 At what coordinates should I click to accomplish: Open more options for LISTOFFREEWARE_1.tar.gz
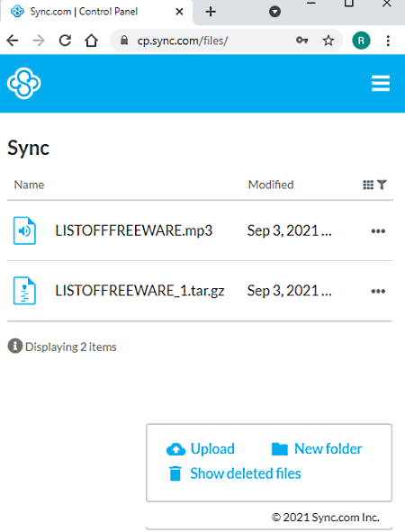pos(378,291)
